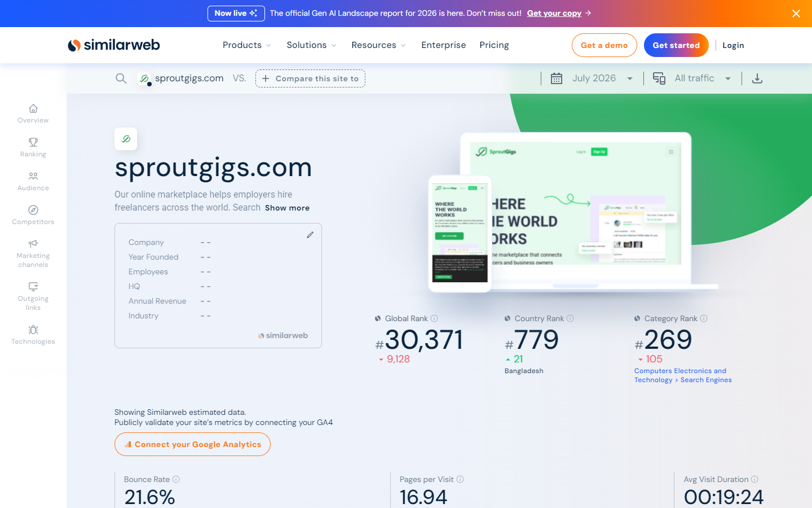Click the mobile website preview thumbnail
The width and height of the screenshot is (812, 508).
460,234
